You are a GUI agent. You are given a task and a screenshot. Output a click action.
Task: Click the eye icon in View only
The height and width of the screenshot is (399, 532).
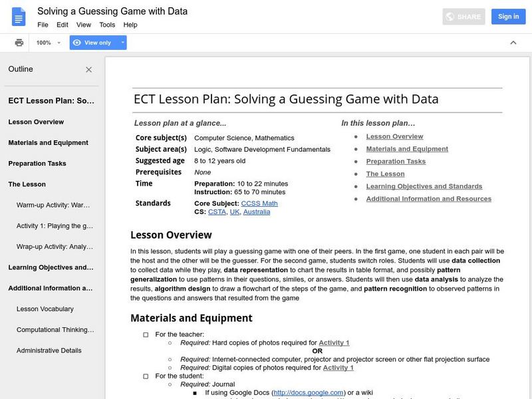[x=77, y=43]
